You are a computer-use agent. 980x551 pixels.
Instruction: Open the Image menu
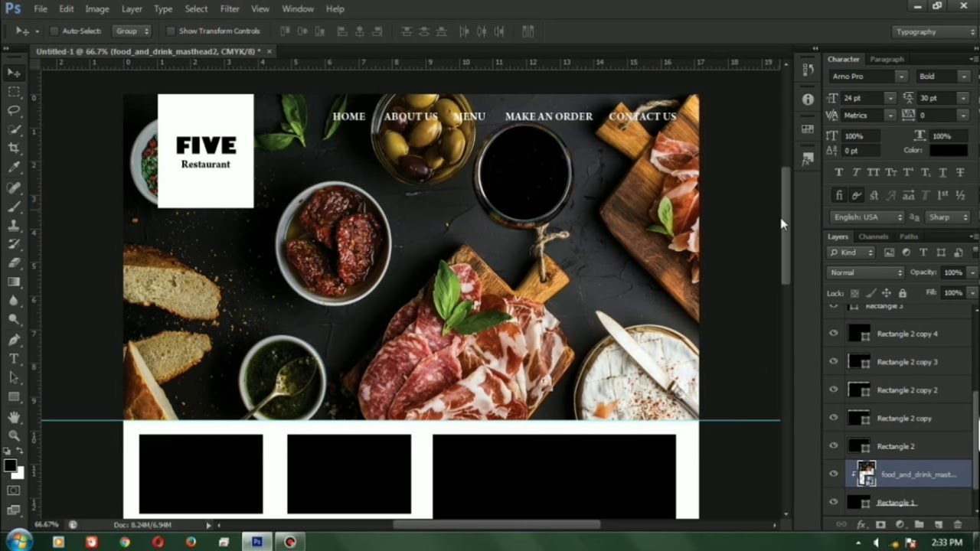click(x=96, y=9)
